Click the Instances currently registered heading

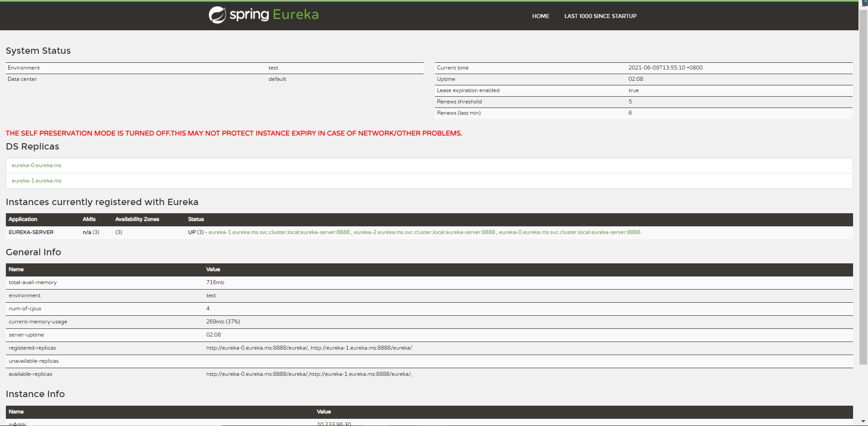coord(102,202)
